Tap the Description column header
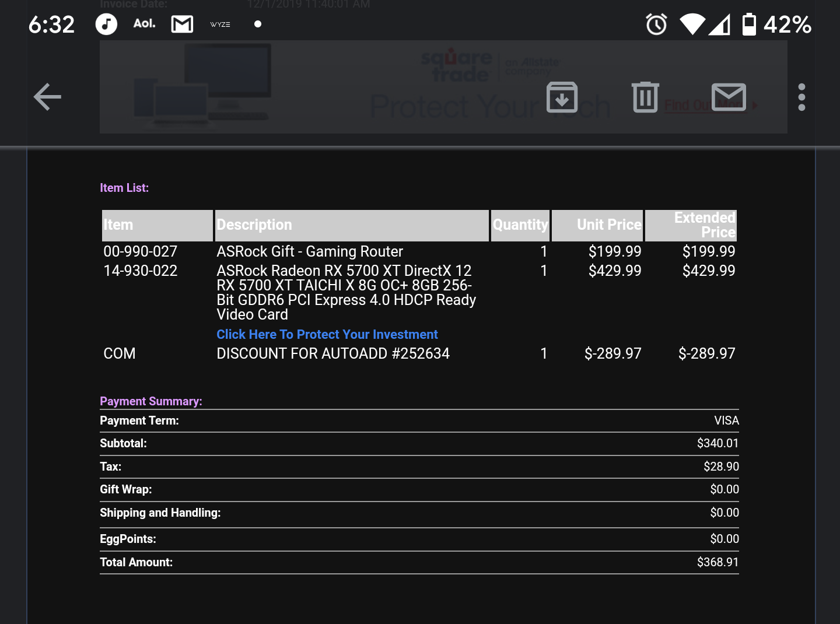The height and width of the screenshot is (624, 840). (352, 225)
